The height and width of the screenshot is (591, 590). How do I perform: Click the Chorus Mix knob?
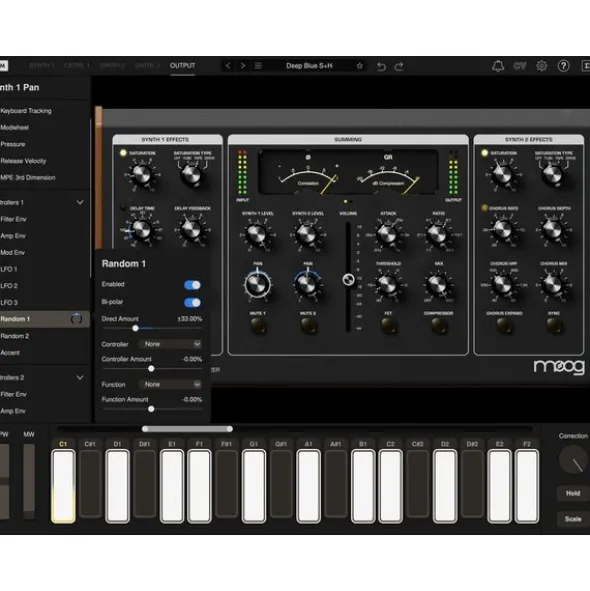coord(553,285)
